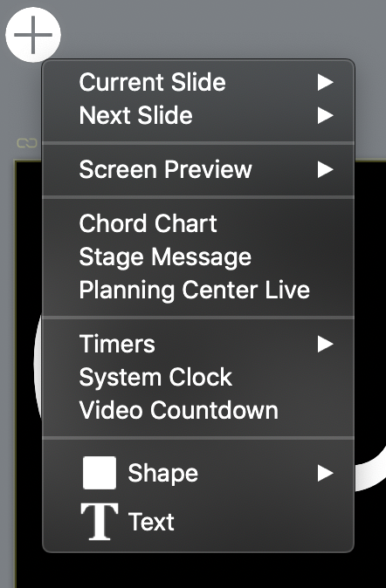Select Current Slide from the menu
386x588 pixels.
coord(198,82)
